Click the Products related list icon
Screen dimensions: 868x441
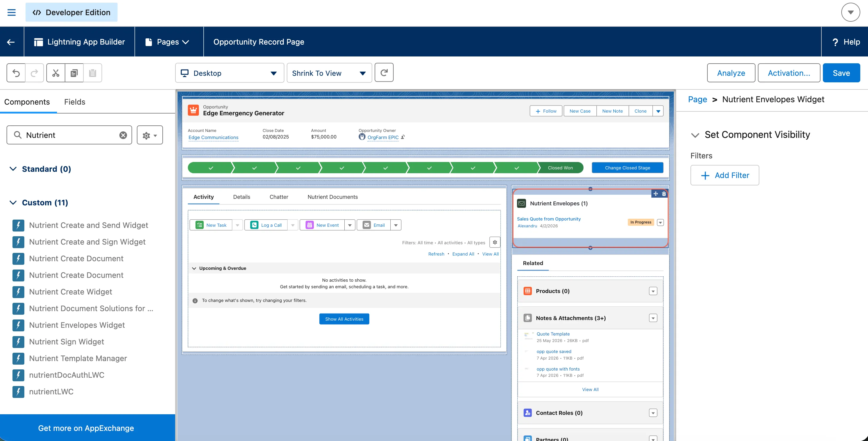[x=528, y=291]
